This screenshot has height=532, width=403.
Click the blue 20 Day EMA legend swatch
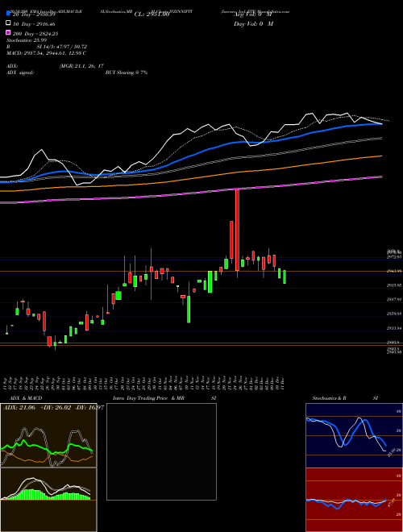(x=9, y=13)
